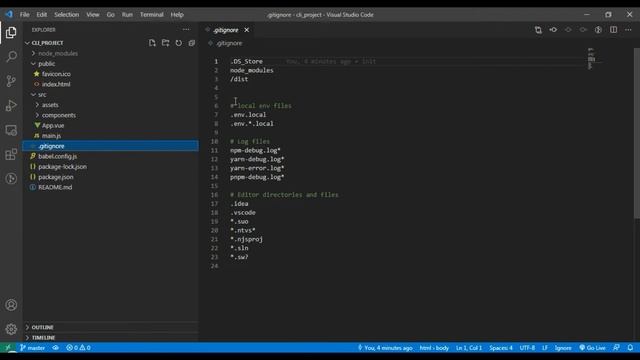Click Ignore language mode in status bar
This screenshot has height=360, width=640.
pos(563,348)
